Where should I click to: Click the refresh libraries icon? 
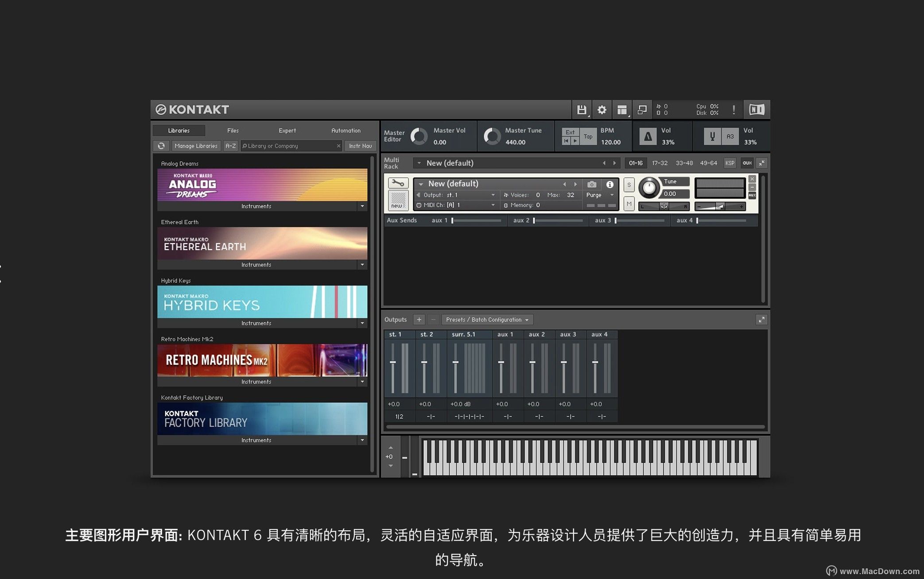(161, 146)
